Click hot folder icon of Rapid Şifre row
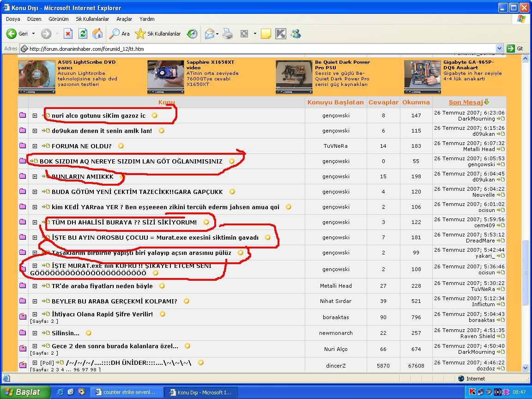The width and height of the screenshot is (532, 399). [23, 316]
